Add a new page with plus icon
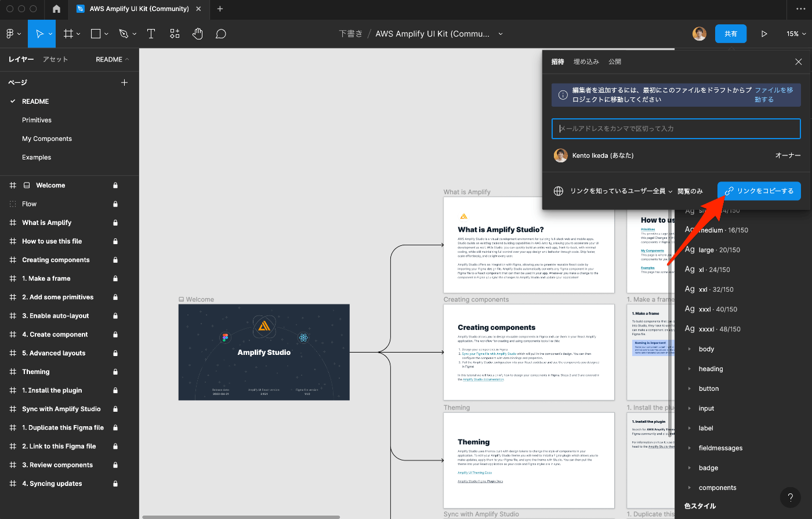812x519 pixels. click(124, 82)
